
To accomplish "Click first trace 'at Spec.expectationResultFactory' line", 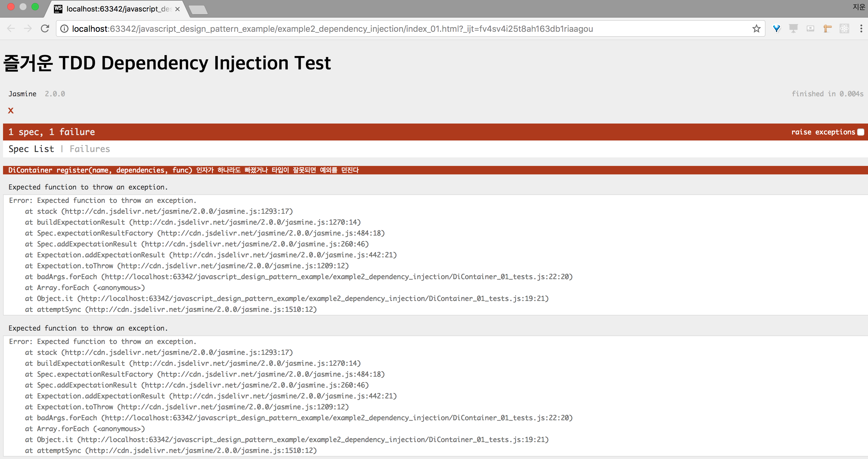I will (x=205, y=233).
